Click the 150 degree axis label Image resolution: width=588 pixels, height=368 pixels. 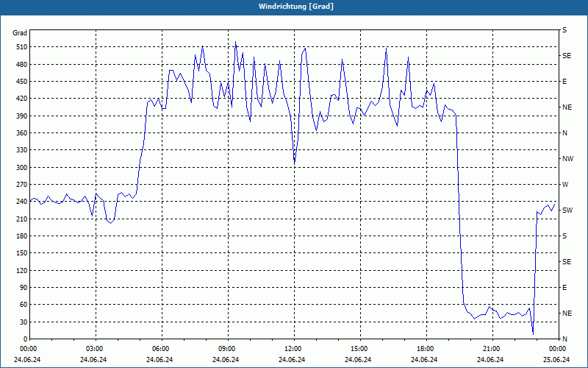[21, 253]
